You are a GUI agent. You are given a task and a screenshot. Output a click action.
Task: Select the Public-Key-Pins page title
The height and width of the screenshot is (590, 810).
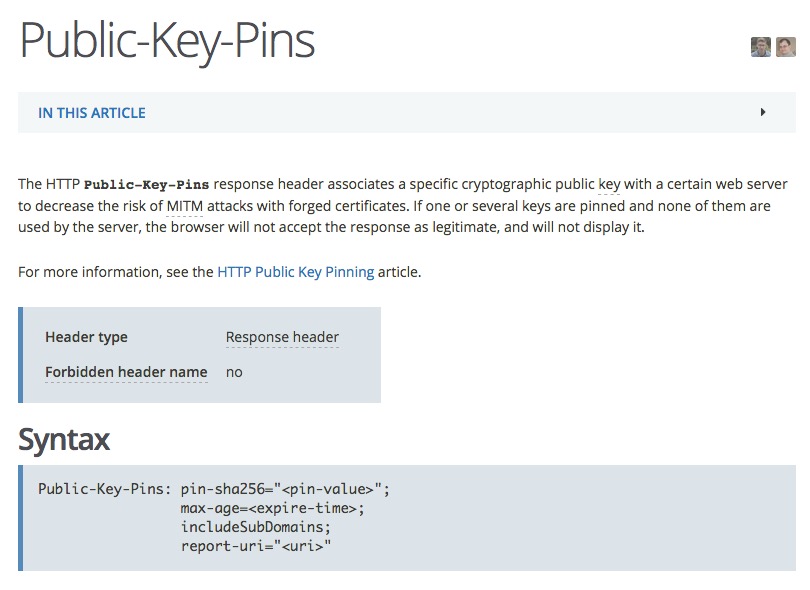[167, 40]
